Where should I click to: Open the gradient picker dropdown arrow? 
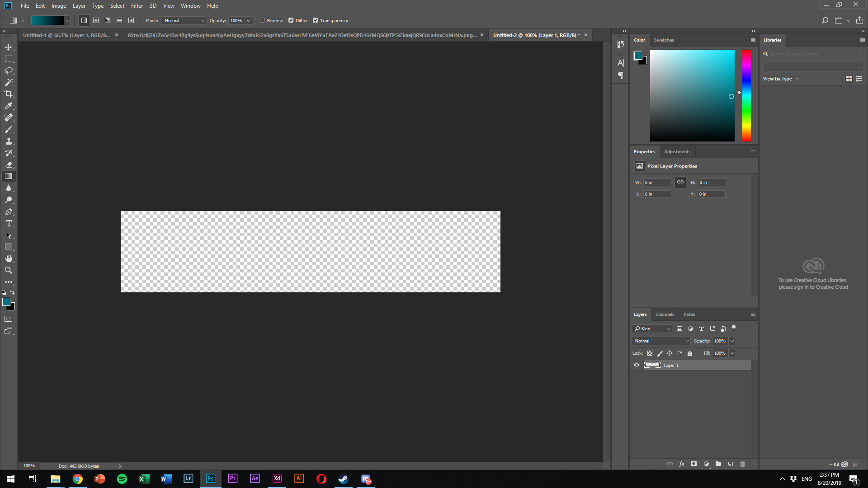67,20
